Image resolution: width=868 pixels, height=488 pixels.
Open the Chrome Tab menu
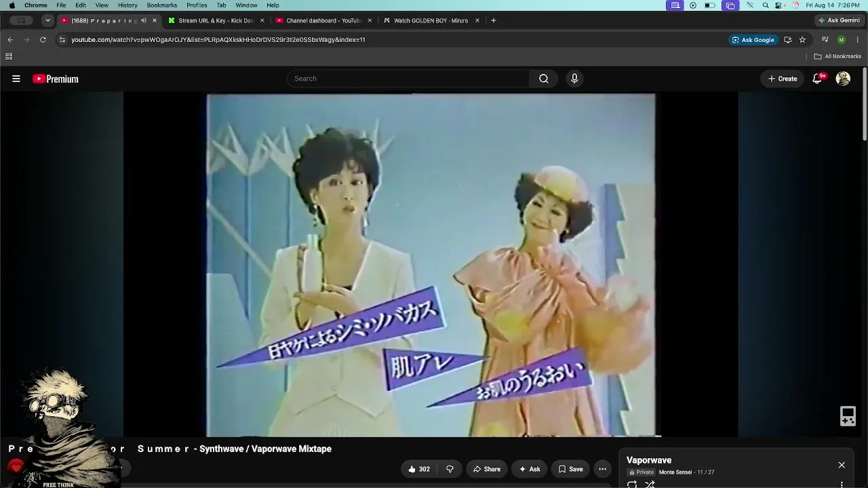(x=221, y=5)
